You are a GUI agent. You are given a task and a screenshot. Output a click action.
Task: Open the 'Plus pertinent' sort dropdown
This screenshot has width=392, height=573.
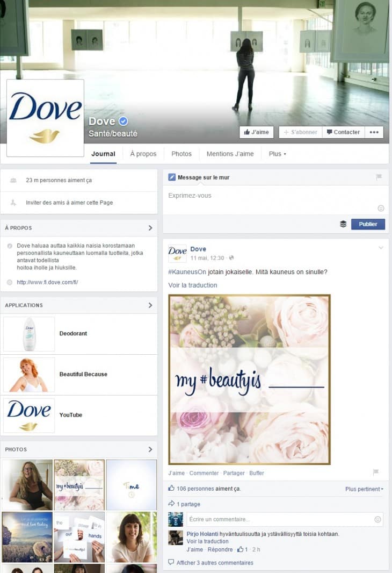point(364,489)
